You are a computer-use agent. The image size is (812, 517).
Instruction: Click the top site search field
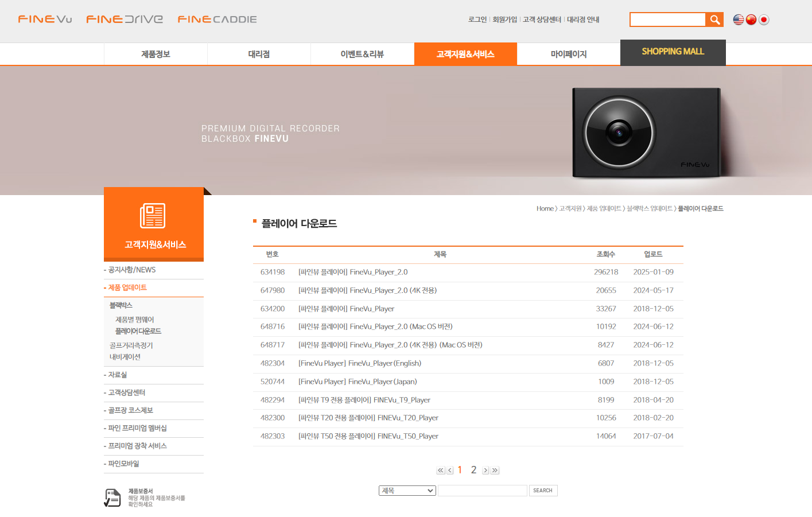pos(668,20)
